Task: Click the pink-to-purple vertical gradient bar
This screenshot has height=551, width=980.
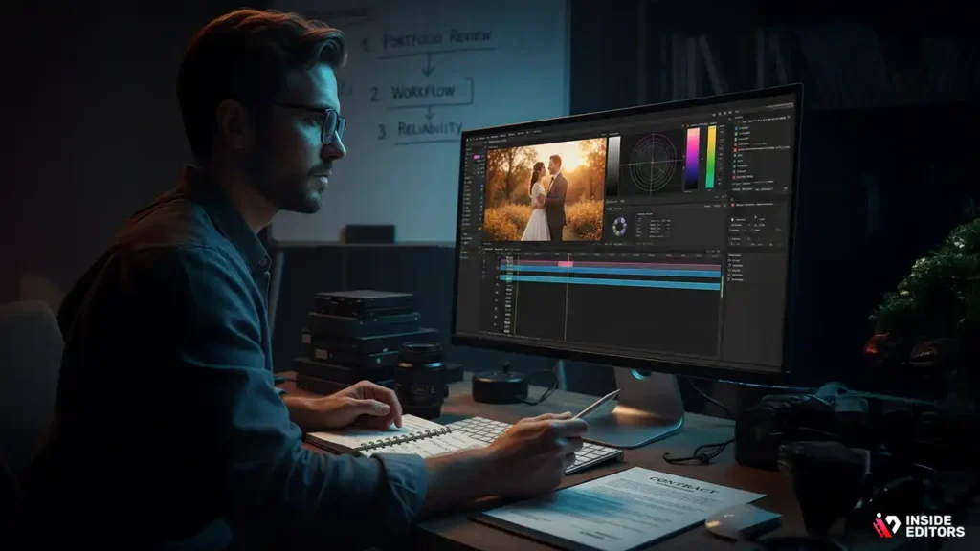Action: coord(693,159)
